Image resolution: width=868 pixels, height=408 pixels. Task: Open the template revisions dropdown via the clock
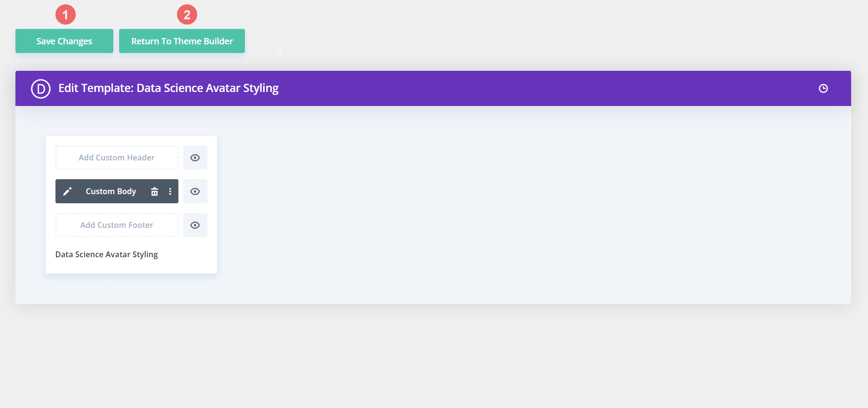coord(824,88)
